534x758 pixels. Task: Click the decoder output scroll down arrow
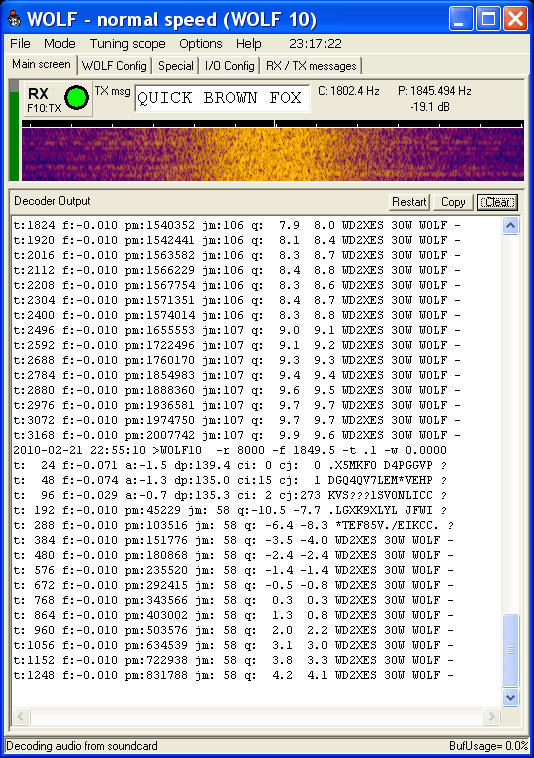tap(511, 697)
